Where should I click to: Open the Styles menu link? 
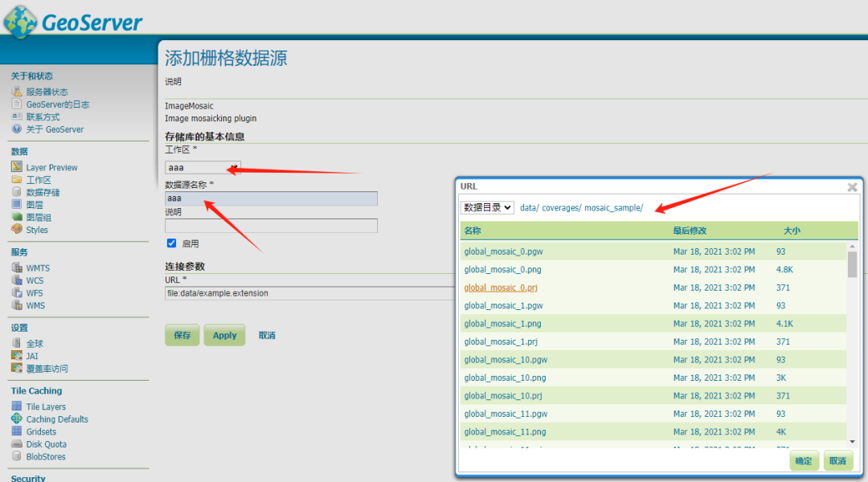(37, 230)
